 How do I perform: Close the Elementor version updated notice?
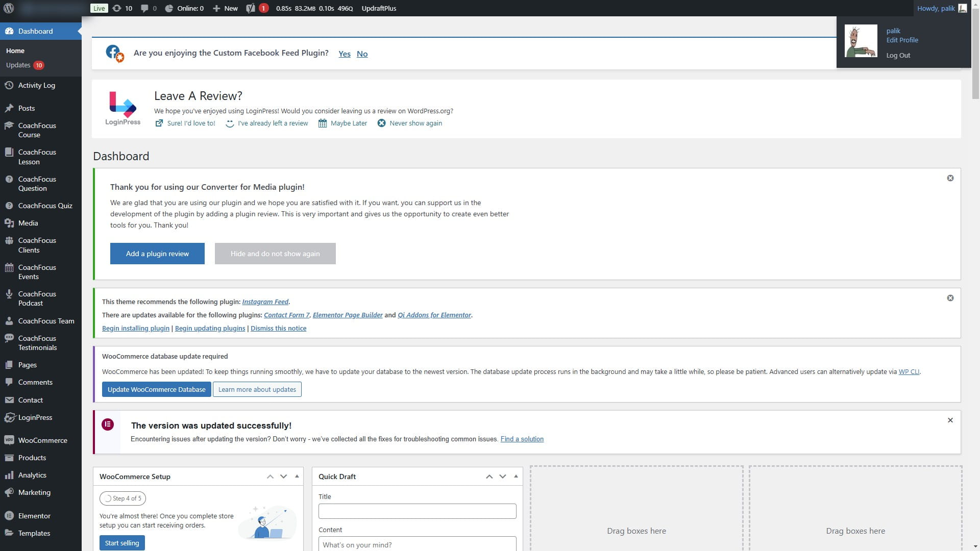pos(950,420)
